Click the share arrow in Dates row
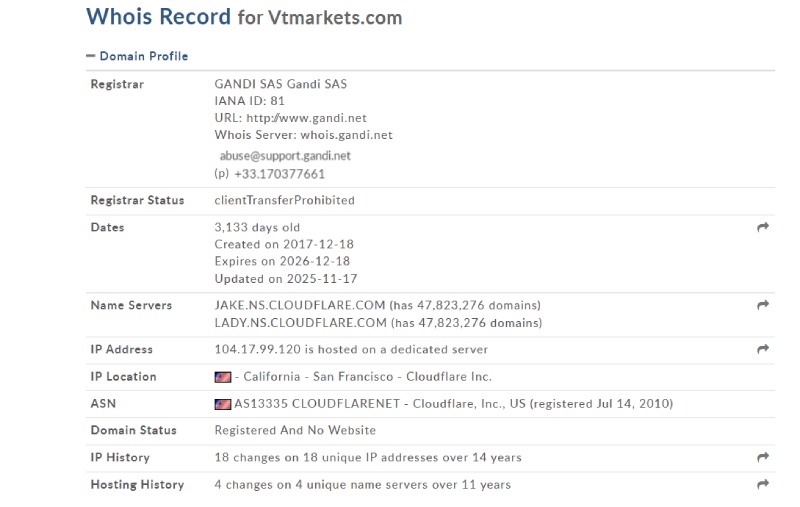Image resolution: width=800 pixels, height=507 pixels. [763, 227]
